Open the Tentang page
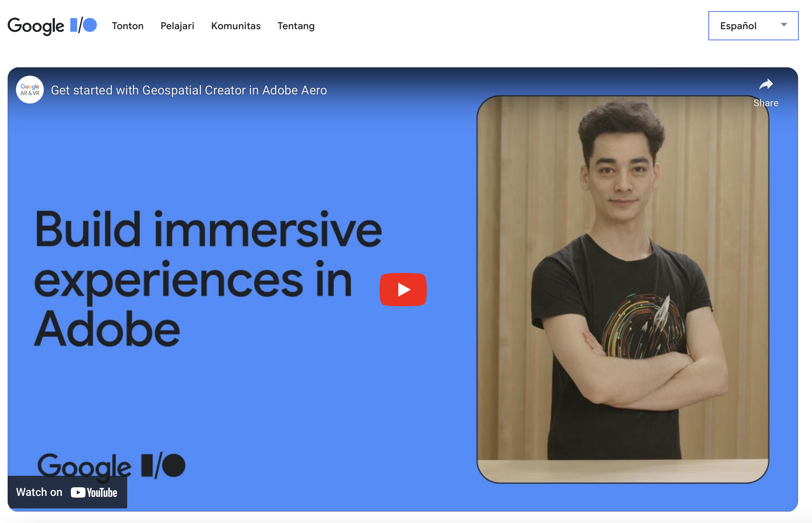This screenshot has height=523, width=812. pyautogui.click(x=296, y=26)
